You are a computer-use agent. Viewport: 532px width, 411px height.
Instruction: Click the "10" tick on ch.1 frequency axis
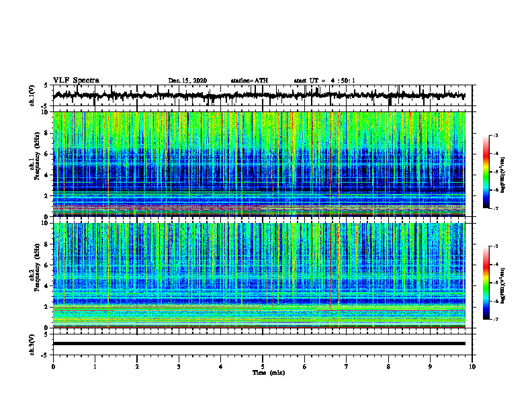click(x=46, y=112)
